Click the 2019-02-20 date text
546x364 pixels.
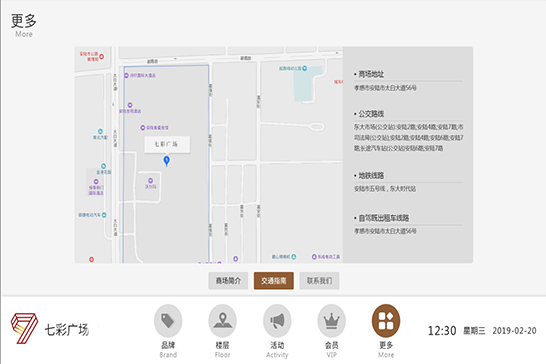click(x=514, y=331)
